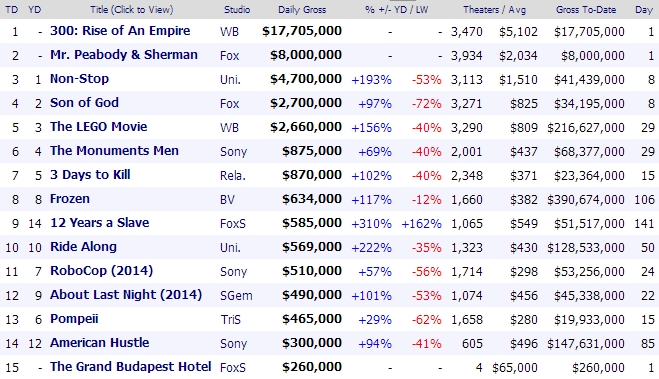The height and width of the screenshot is (379, 659).
Task: Click the Studio column header
Action: click(x=237, y=10)
